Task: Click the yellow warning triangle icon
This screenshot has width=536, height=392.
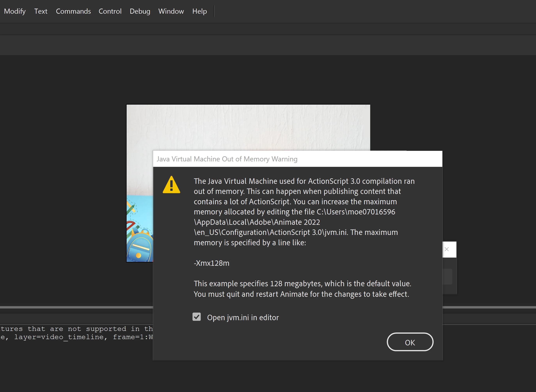Action: [x=171, y=185]
